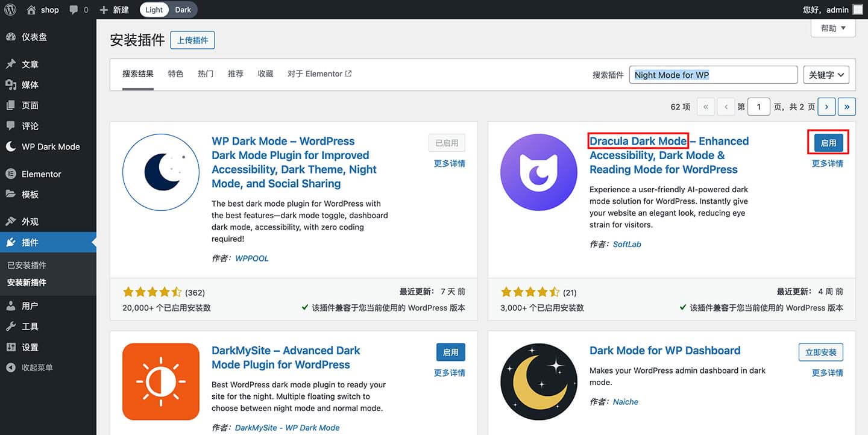The image size is (868, 435).
Task: Click Dark Mode for WP Dashboard moon icon
Action: (539, 381)
